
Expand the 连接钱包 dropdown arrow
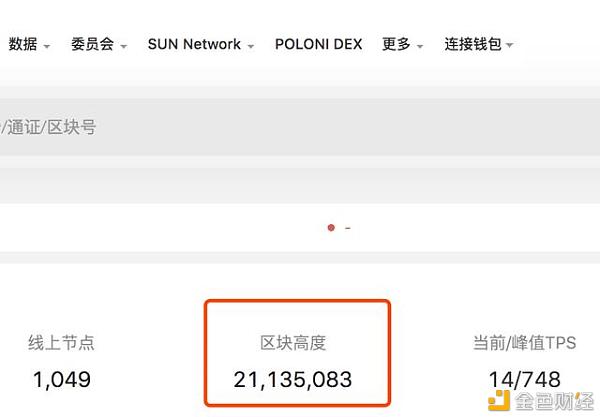pyautogui.click(x=509, y=45)
